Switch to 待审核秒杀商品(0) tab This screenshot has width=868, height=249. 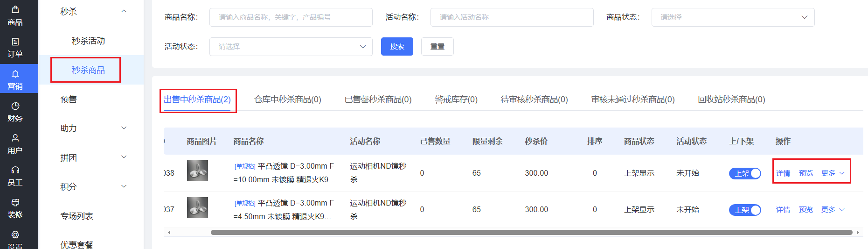535,100
